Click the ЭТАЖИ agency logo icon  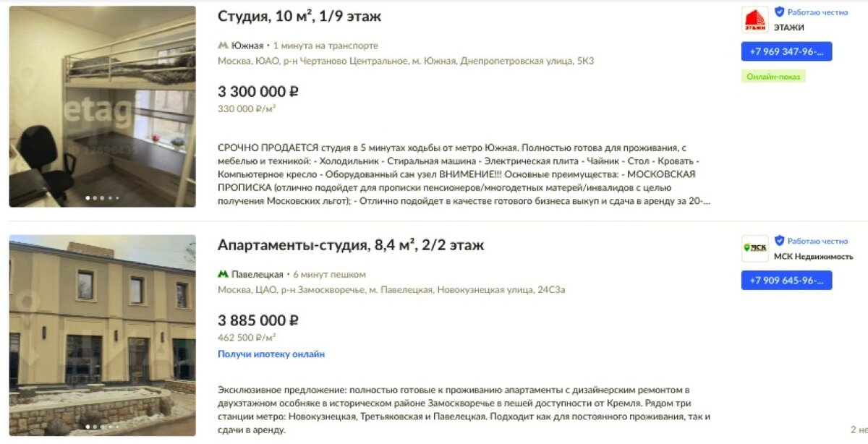[x=755, y=20]
